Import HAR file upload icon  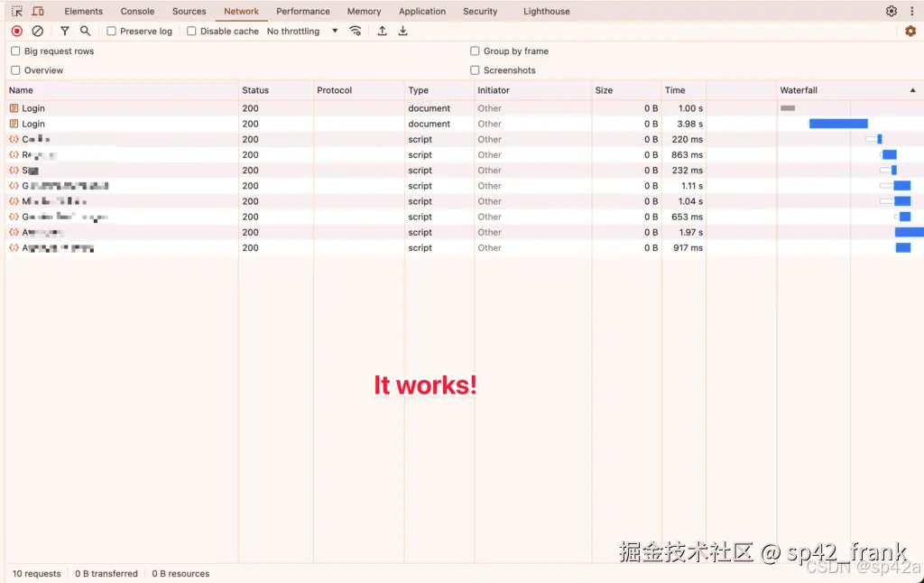pos(382,32)
